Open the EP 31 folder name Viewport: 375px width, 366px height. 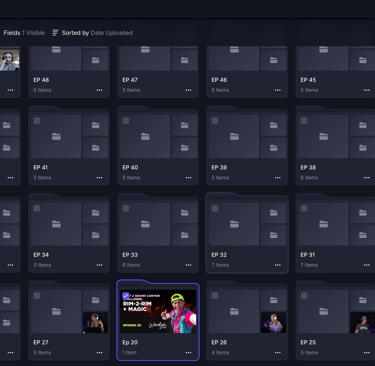[308, 255]
